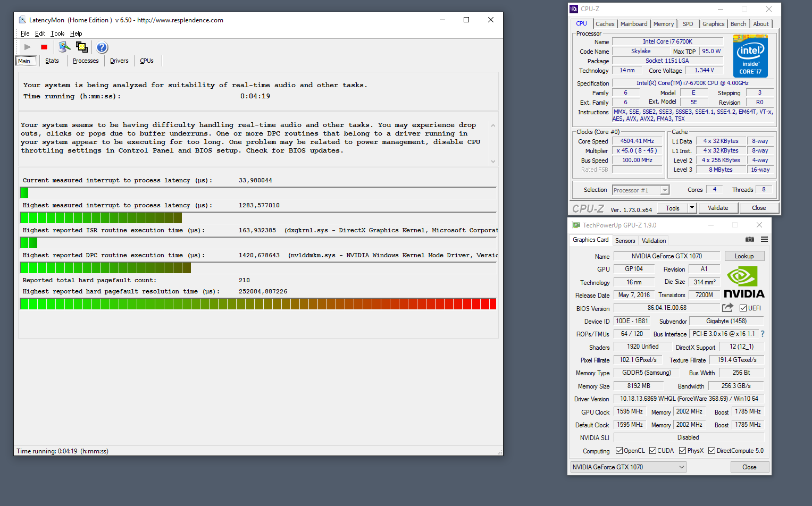The width and height of the screenshot is (812, 506).
Task: Toggle the CUDA checkbox
Action: [x=652, y=451]
